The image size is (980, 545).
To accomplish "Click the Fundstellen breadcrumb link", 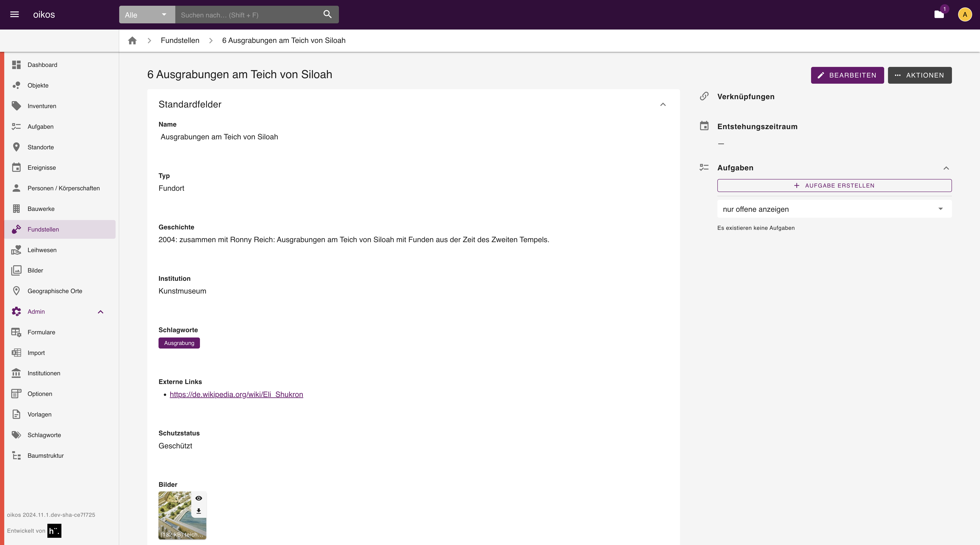I will 180,40.
